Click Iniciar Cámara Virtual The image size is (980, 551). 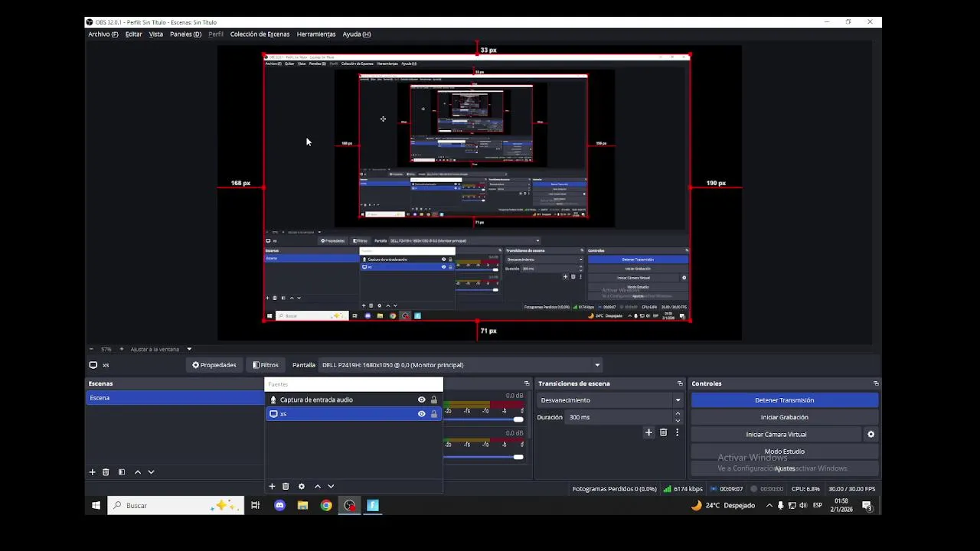pos(776,434)
